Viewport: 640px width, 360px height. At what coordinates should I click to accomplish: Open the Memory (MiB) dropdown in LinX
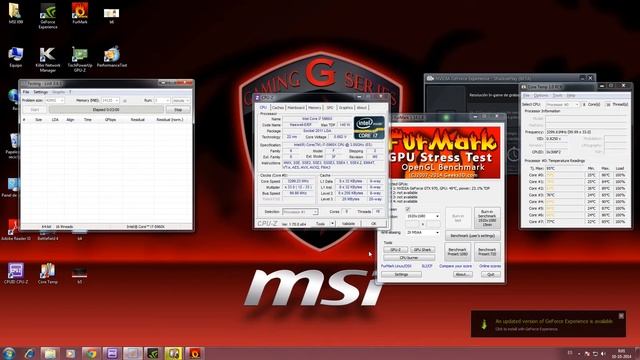(110, 100)
